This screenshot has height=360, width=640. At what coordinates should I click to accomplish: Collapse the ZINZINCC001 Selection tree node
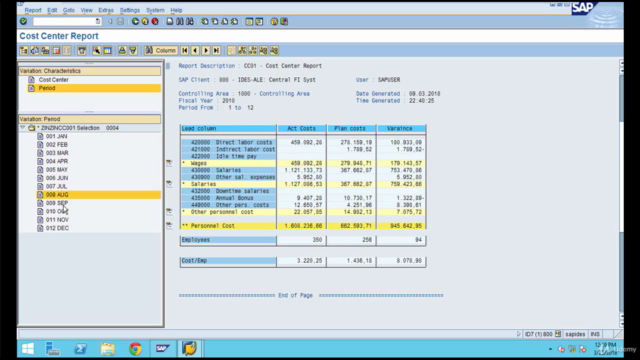pyautogui.click(x=22, y=128)
